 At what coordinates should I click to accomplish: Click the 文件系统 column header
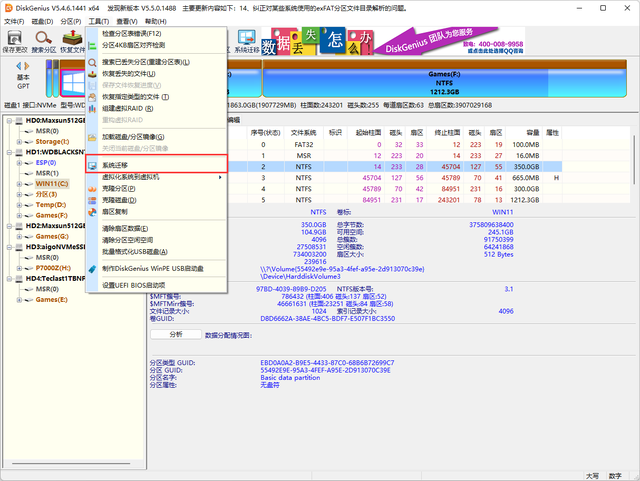[303, 133]
